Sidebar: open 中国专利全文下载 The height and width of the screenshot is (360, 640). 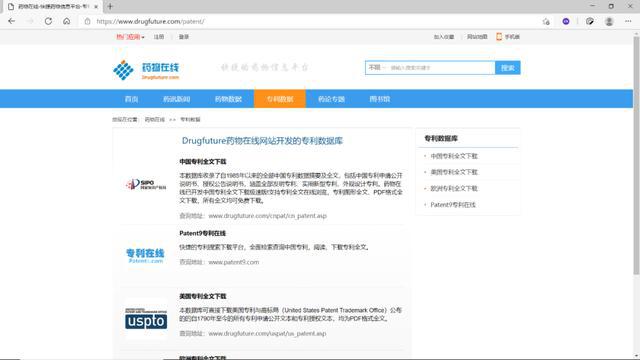click(x=454, y=156)
